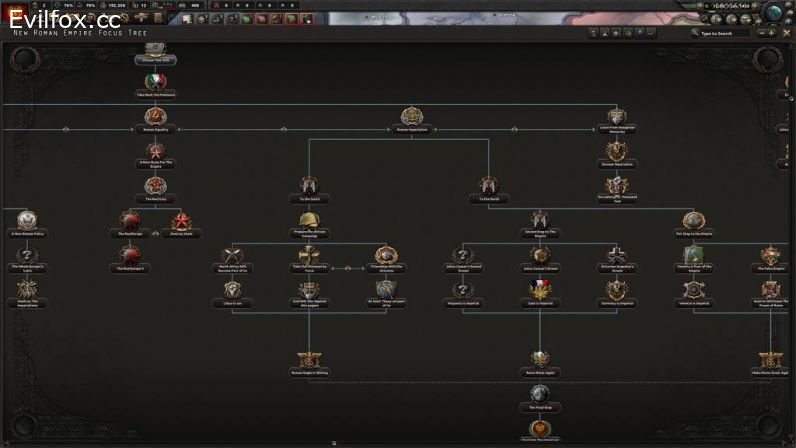The width and height of the screenshot is (796, 448).
Task: Select the Gaul is Imperial focus
Action: click(x=540, y=291)
